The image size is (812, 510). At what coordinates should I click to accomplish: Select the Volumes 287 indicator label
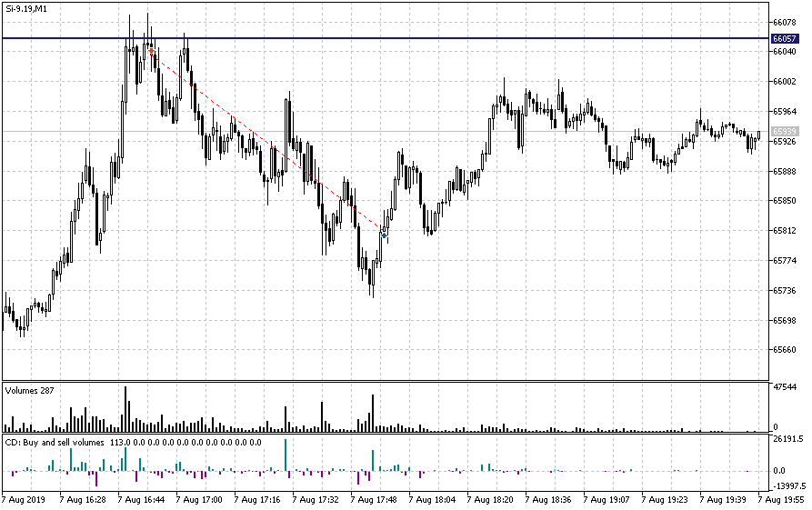point(29,390)
